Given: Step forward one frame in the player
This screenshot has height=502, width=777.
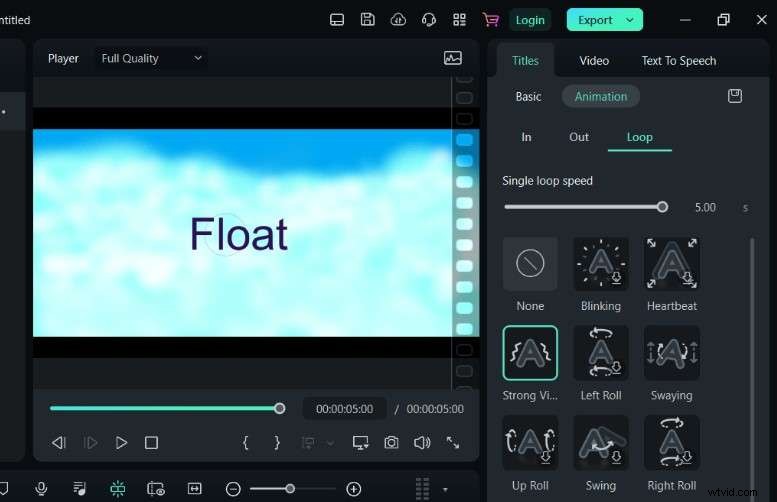Looking at the screenshot, I should (90, 443).
